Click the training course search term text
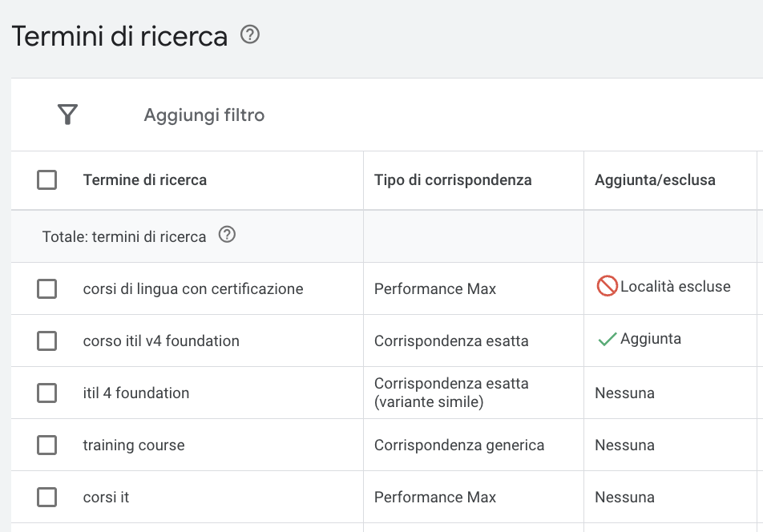The height and width of the screenshot is (532, 763). pyautogui.click(x=134, y=445)
